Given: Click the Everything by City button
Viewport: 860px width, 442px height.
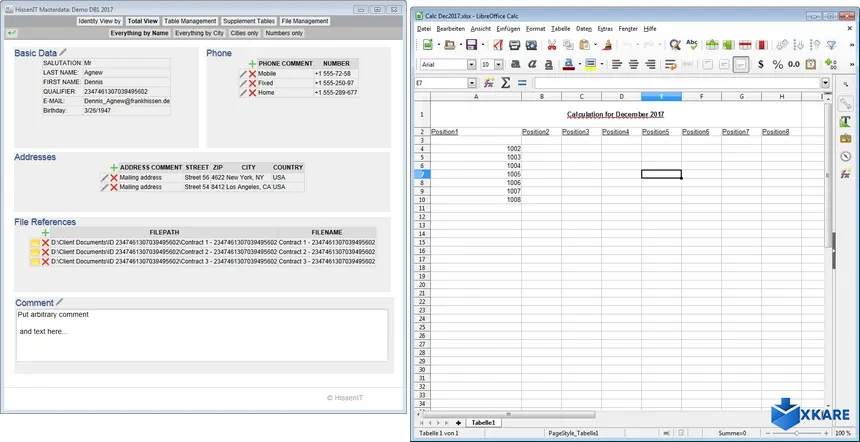Looking at the screenshot, I should coord(200,33).
